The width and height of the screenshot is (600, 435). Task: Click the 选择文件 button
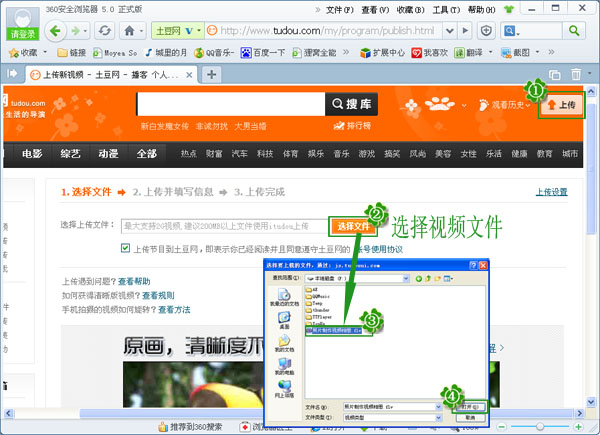click(x=353, y=226)
